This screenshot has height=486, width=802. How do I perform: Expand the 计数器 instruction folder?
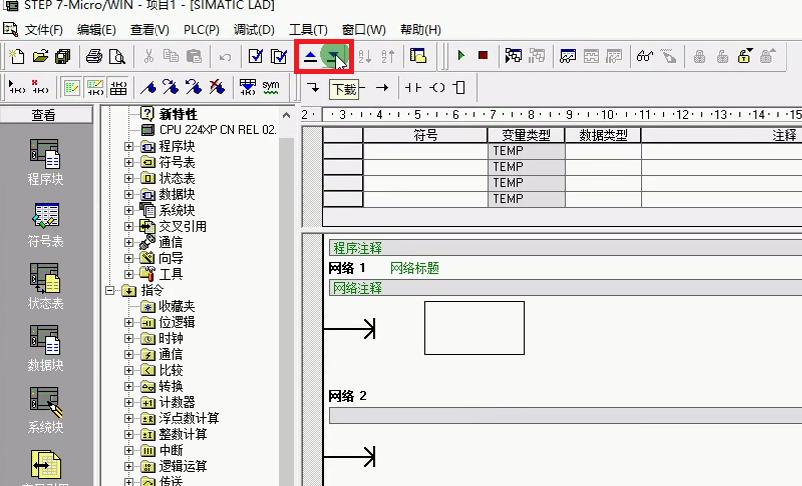(x=129, y=402)
